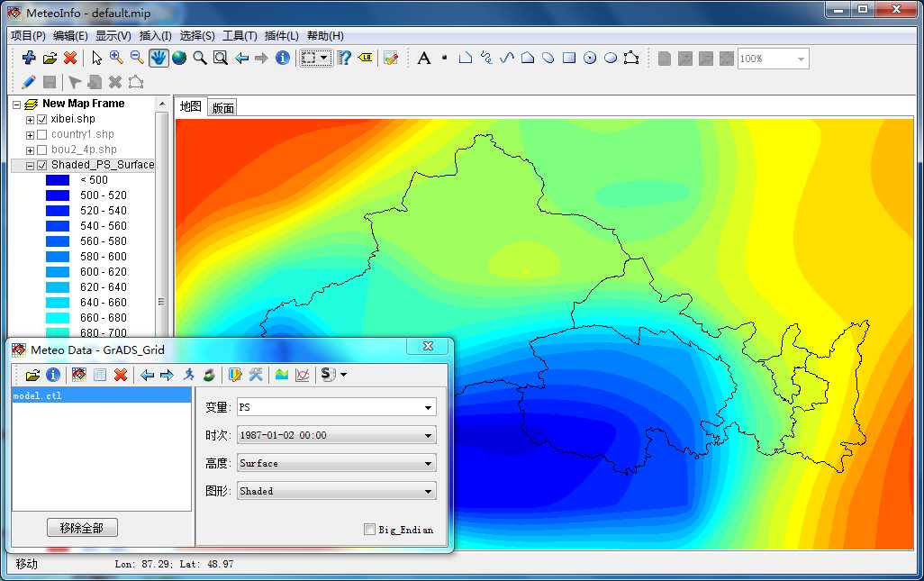Click the Remove Layer red X in main toolbar
Image resolution: width=924 pixels, height=581 pixels.
70,58
